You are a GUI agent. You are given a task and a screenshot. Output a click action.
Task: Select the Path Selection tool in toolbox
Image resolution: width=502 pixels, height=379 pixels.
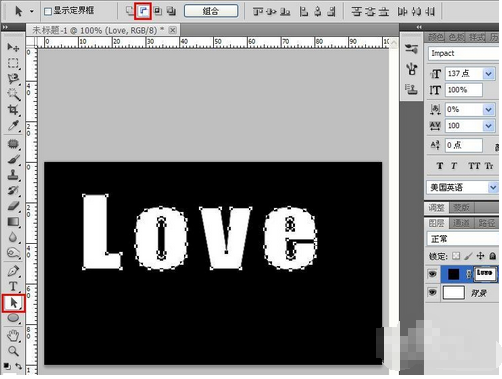[x=13, y=303]
